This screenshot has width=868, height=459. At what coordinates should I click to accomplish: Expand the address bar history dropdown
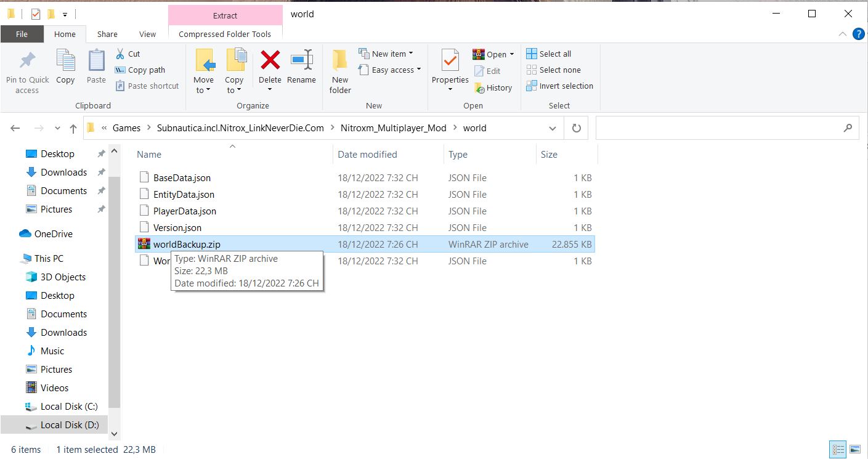click(552, 128)
